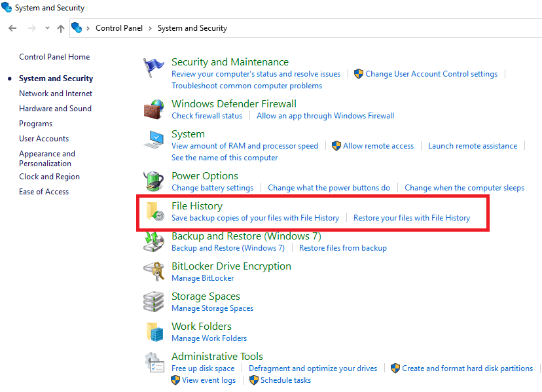Click Allow remote access
The width and height of the screenshot is (542, 392).
pyautogui.click(x=378, y=146)
